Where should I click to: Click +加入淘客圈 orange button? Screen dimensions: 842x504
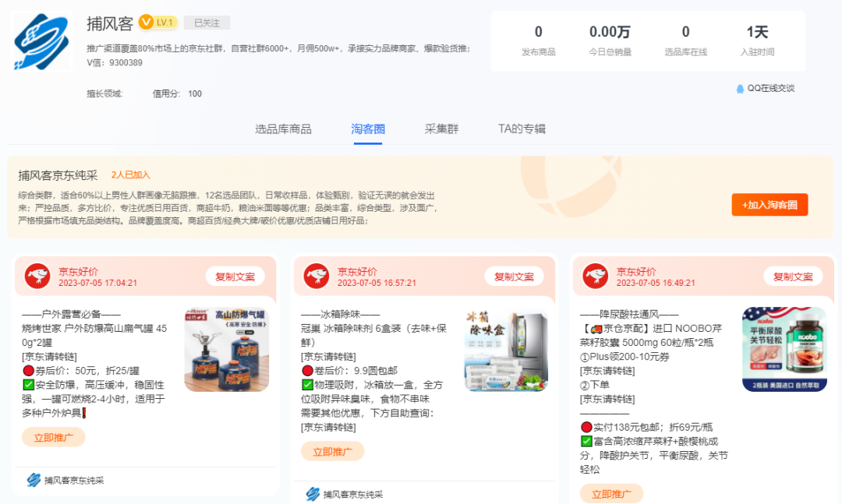[769, 205]
